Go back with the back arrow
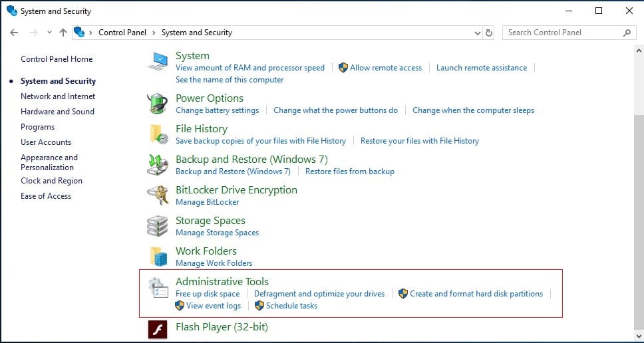This screenshot has height=343, width=644. [x=15, y=33]
